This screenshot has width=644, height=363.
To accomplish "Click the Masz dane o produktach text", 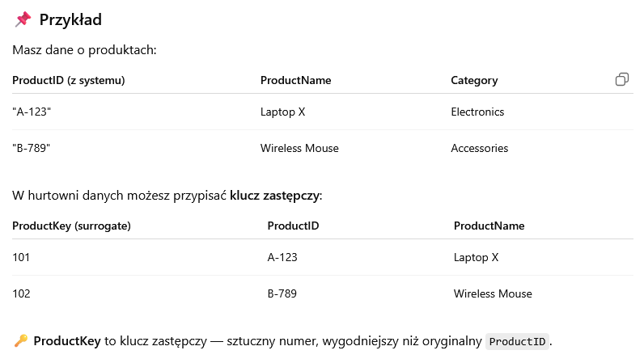I will [84, 49].
